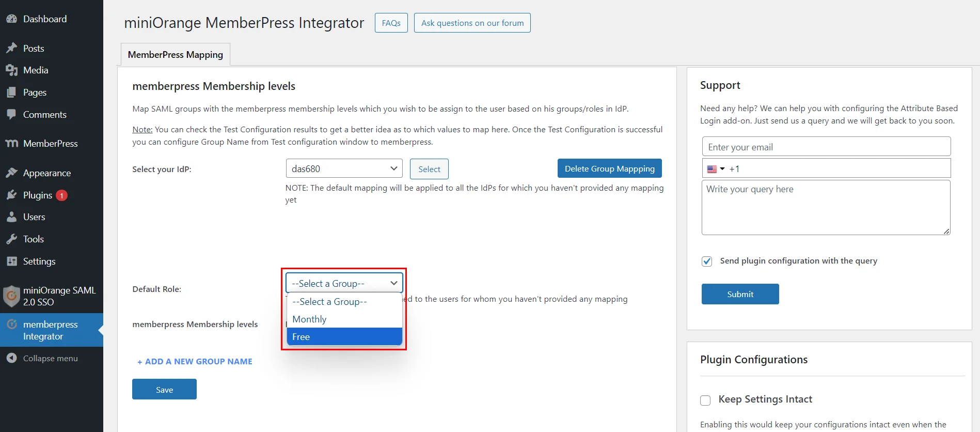
Task: Choose Free from the role list
Action: coord(344,336)
